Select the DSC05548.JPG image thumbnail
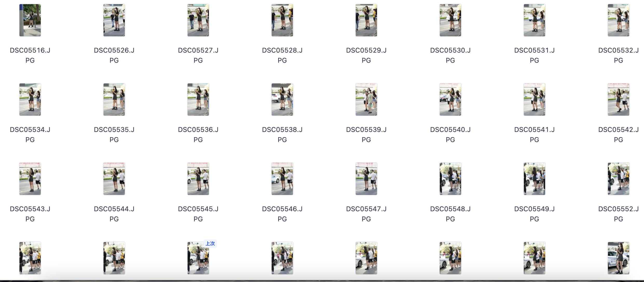Viewport: 644px width, 282px height. pyautogui.click(x=450, y=179)
